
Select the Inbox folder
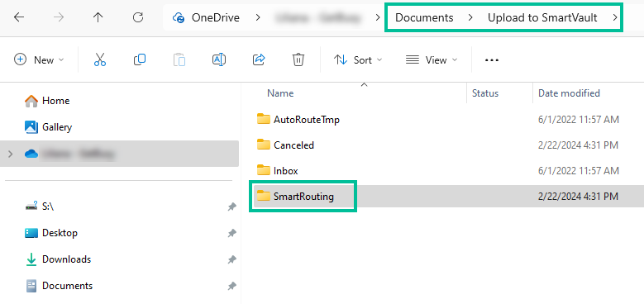[x=285, y=170]
